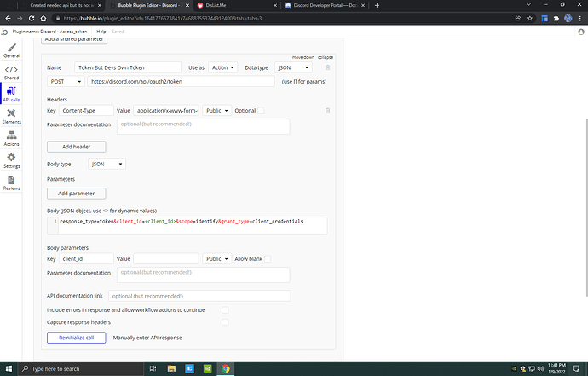Switch to Bubble Plugin Editor tab

coord(148,5)
